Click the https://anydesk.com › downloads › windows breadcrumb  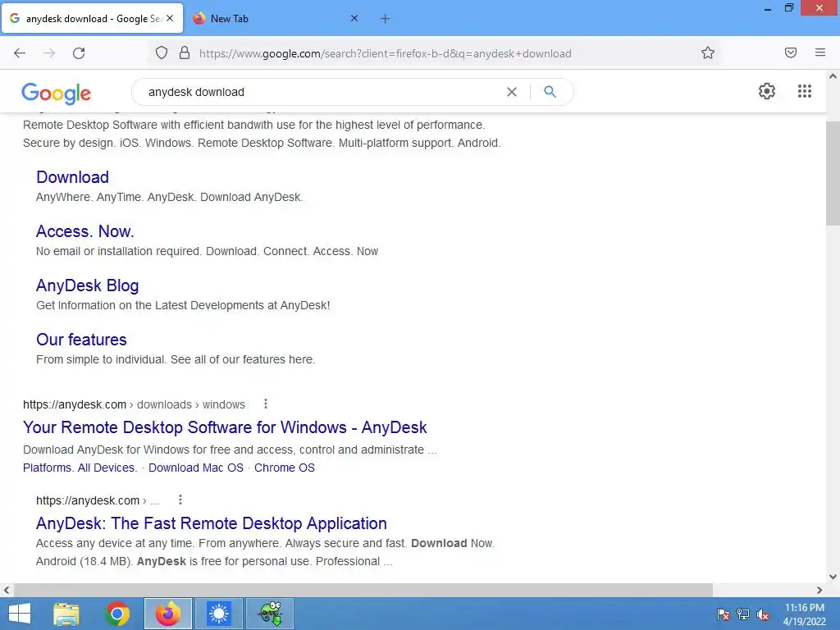[134, 404]
